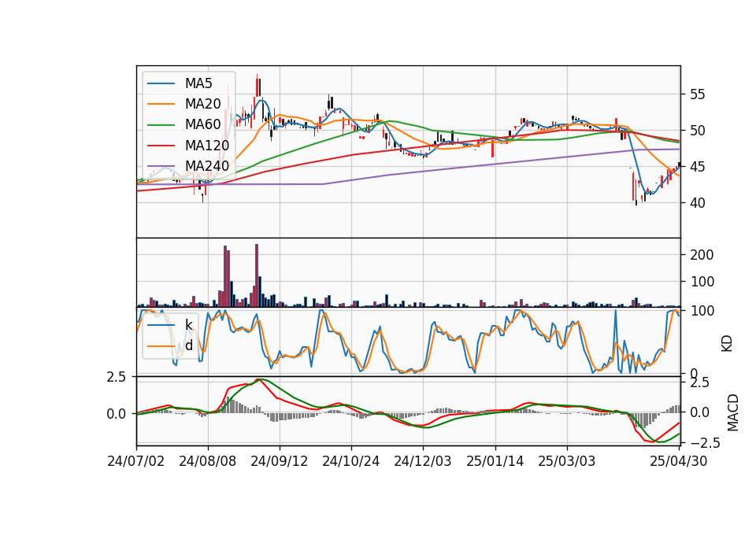Click the 24/08/08 date axis label
Image resolution: width=756 pixels, height=543 pixels.
208,461
